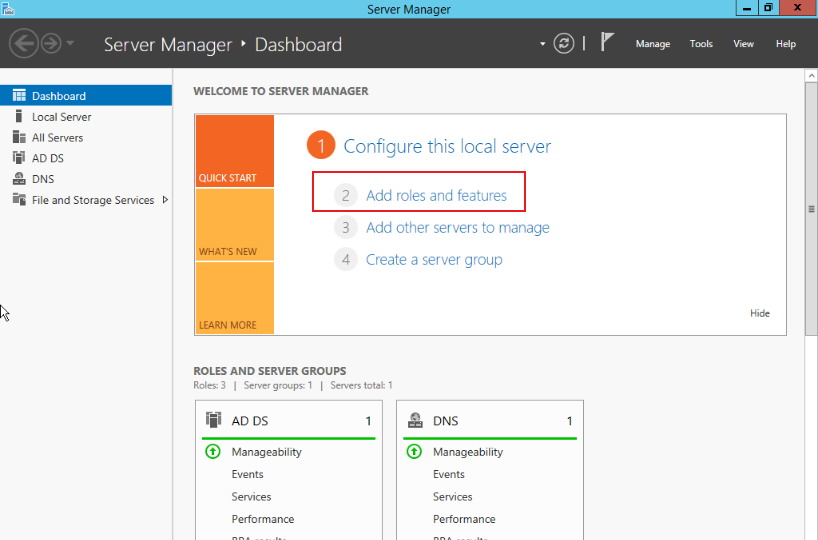Select the WHAT'S NEW tile

[235, 225]
